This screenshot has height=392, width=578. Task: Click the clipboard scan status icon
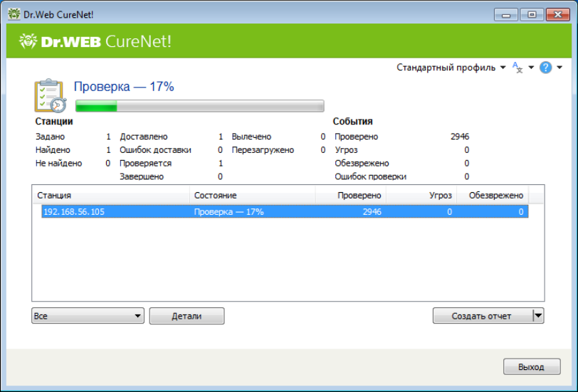click(x=51, y=95)
